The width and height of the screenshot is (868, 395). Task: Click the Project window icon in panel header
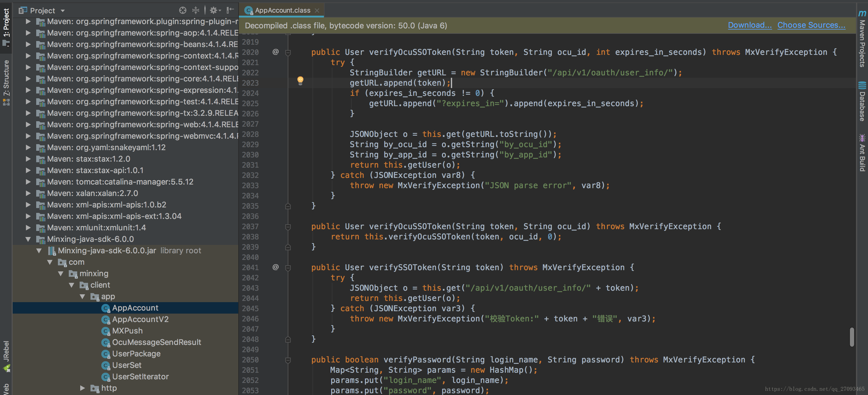point(23,11)
